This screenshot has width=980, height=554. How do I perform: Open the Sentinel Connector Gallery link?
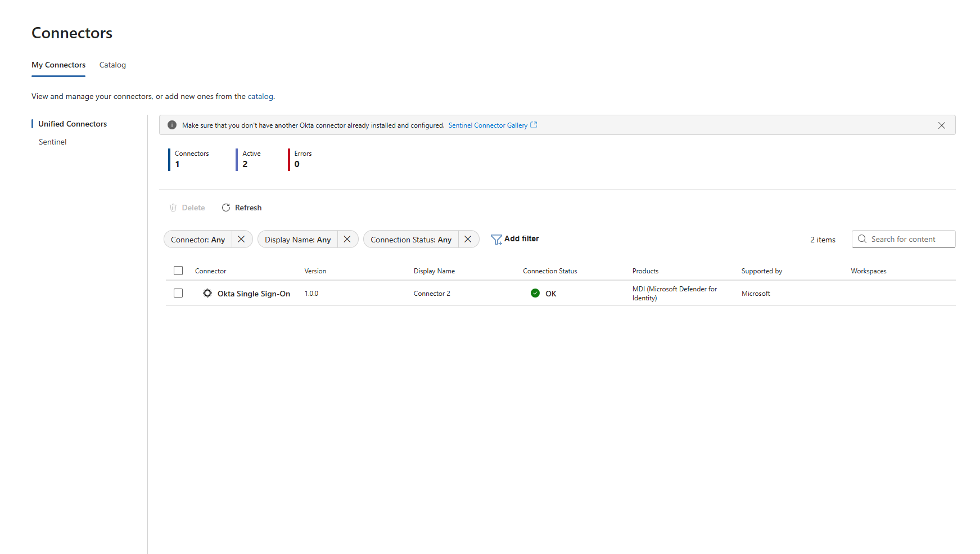(x=488, y=125)
